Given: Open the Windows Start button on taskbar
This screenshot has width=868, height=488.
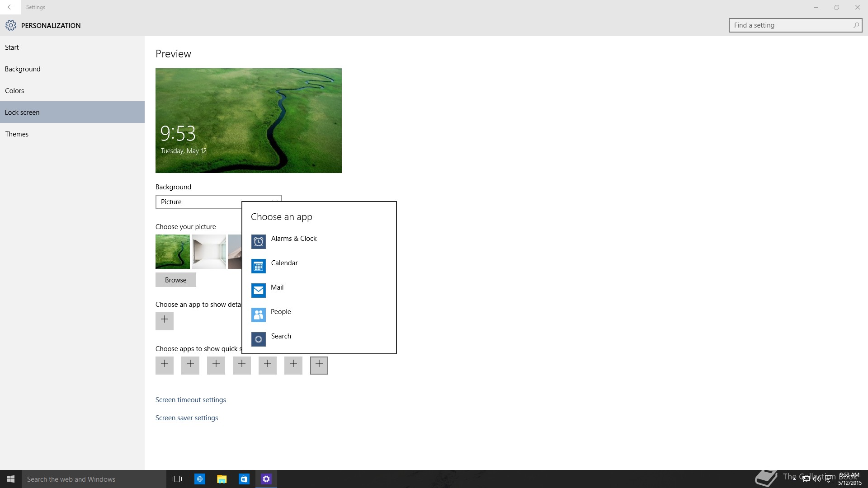Looking at the screenshot, I should pyautogui.click(x=11, y=479).
